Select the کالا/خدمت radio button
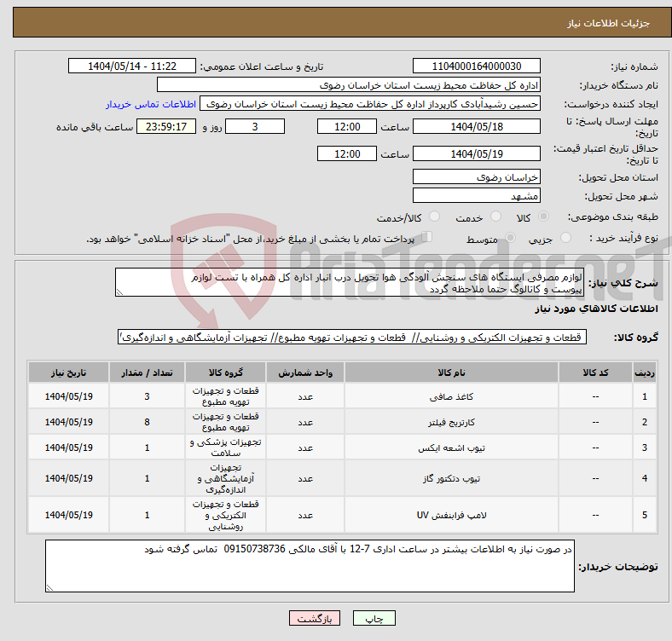Screen dimensions: 672x641 click(x=435, y=217)
